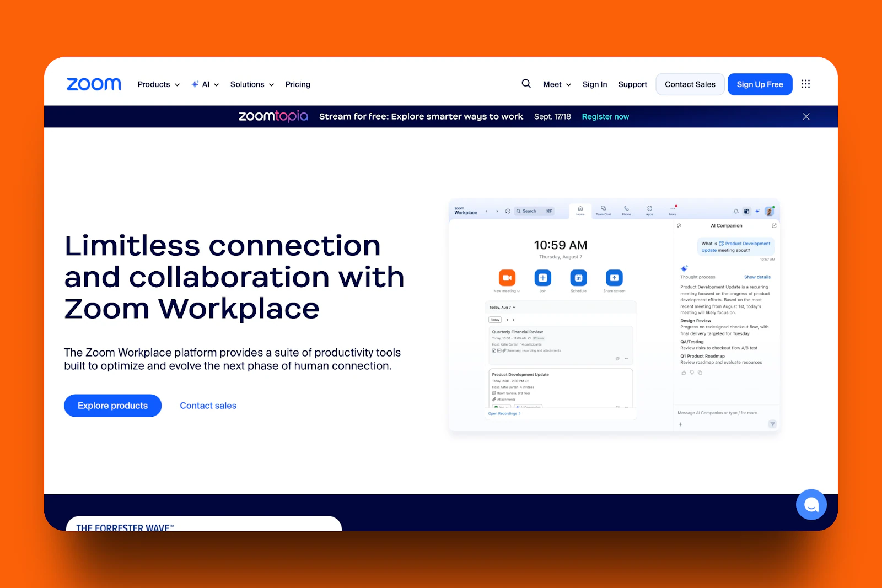Click the Explore products button

pos(113,406)
